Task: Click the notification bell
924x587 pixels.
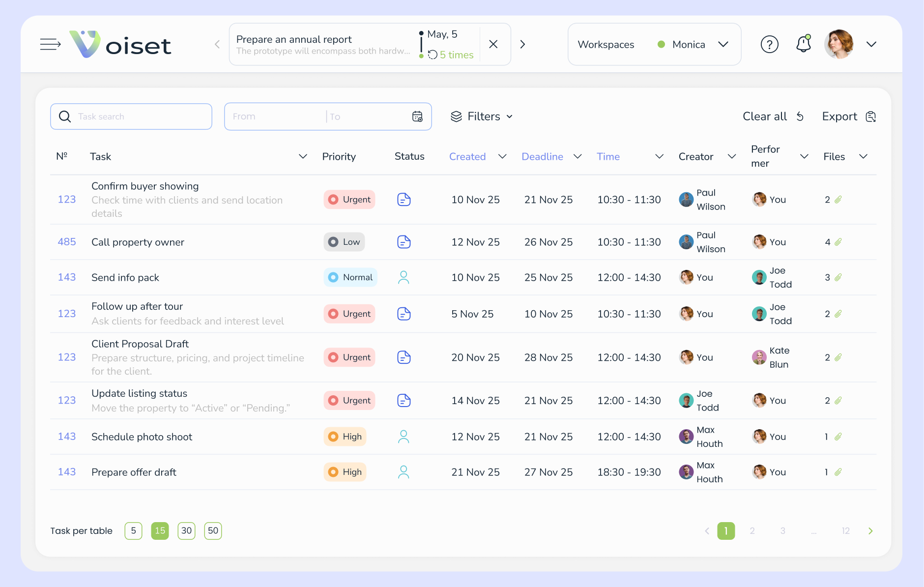Action: tap(804, 44)
